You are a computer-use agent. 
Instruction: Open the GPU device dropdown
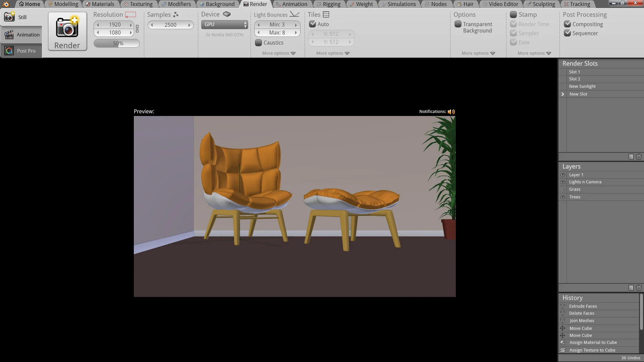[224, 24]
